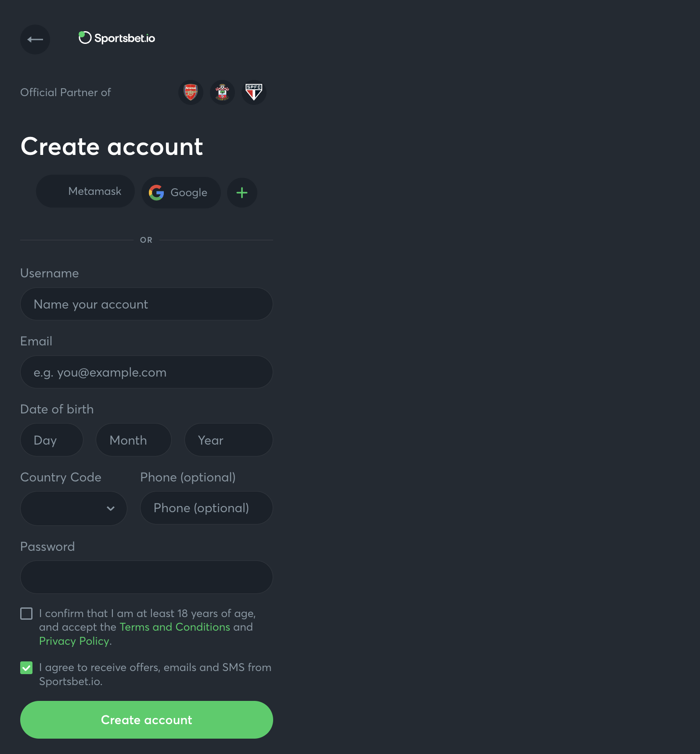Open the Privacy Policy link

point(74,641)
